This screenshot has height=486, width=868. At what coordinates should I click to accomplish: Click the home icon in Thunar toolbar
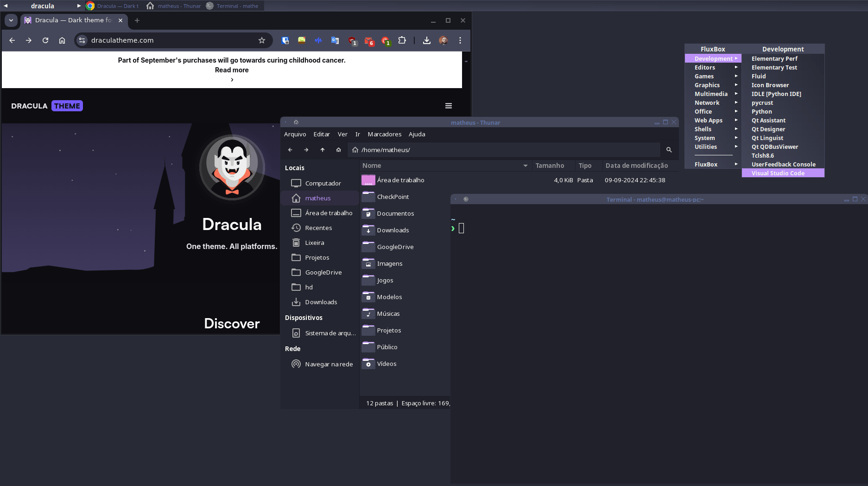click(x=338, y=150)
